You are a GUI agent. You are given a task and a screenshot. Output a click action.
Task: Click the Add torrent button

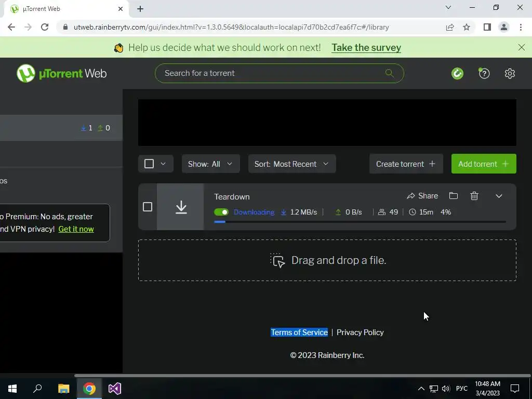point(484,164)
